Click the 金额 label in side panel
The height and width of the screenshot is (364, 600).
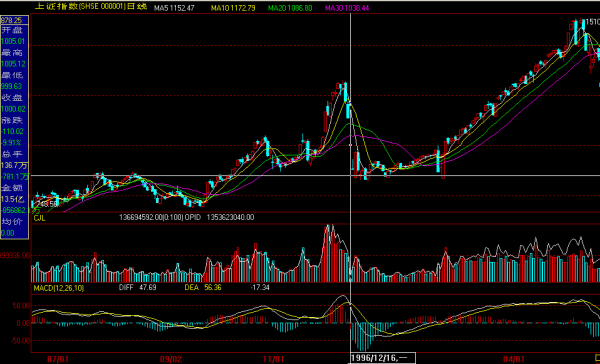(x=12, y=188)
